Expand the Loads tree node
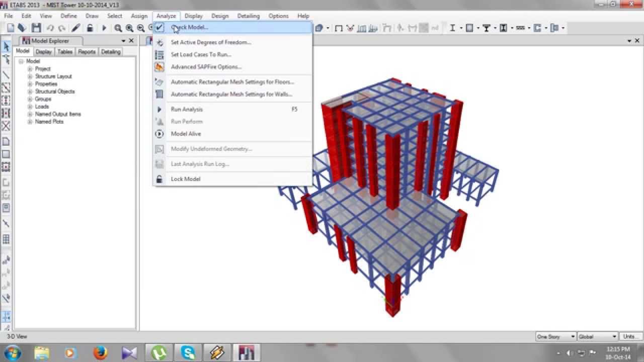 [x=30, y=107]
